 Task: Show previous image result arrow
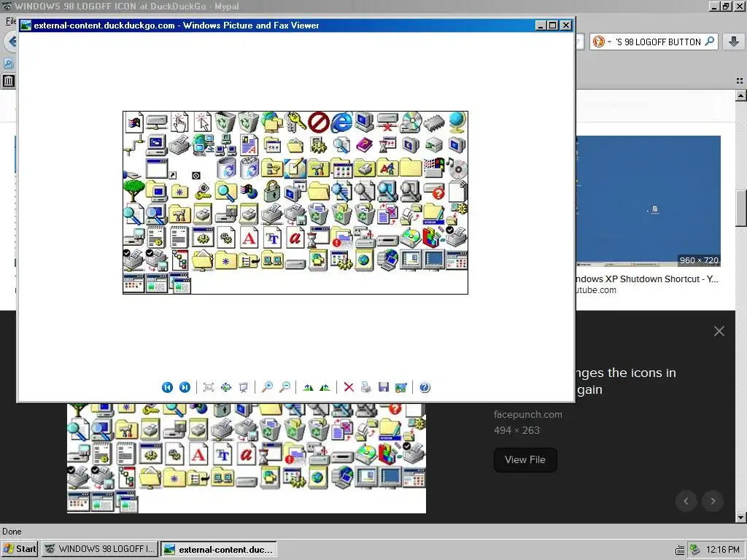point(686,501)
